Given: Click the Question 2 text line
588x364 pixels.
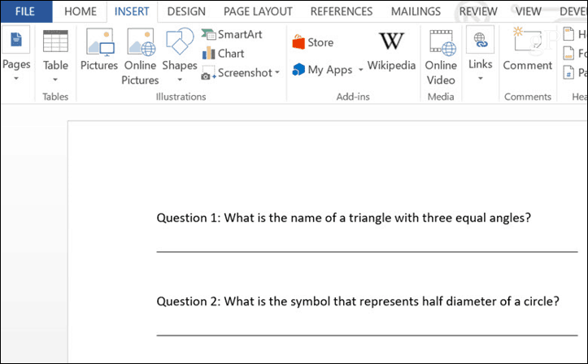Looking at the screenshot, I should [358, 301].
